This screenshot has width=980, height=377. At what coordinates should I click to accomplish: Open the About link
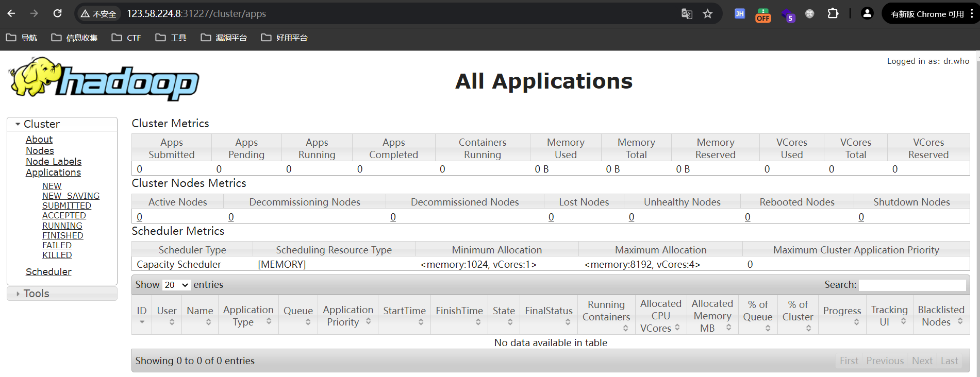[x=39, y=140]
